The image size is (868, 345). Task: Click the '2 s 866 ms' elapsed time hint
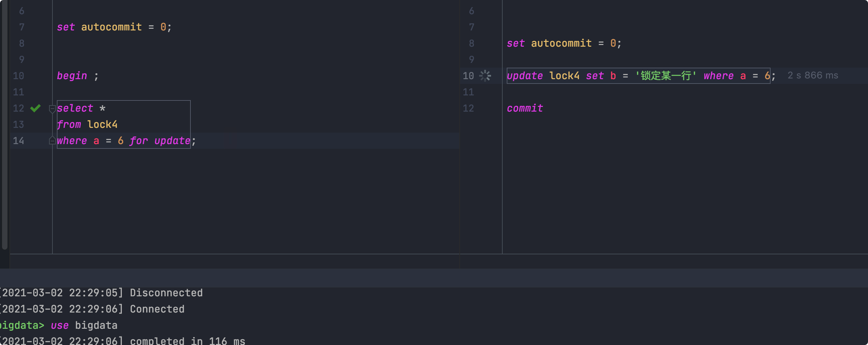coord(813,75)
